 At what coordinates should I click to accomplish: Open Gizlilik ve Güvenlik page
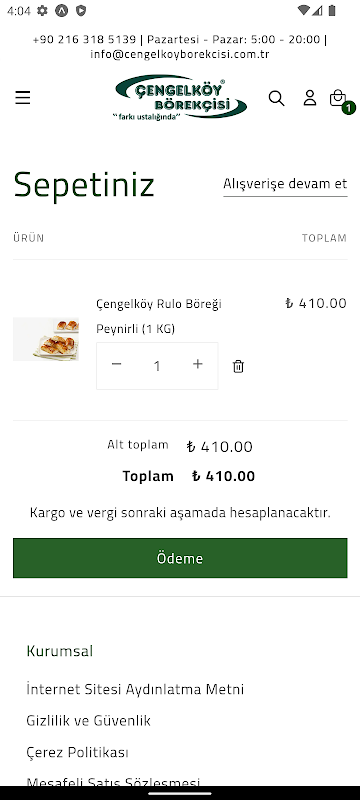88,721
